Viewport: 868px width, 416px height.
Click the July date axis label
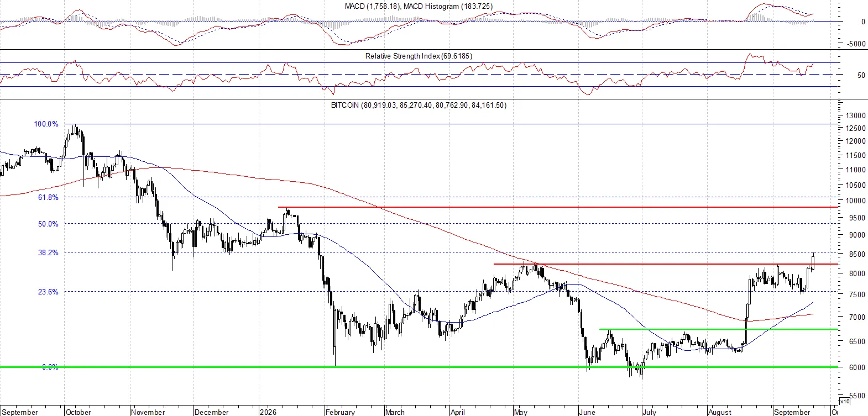click(650, 412)
